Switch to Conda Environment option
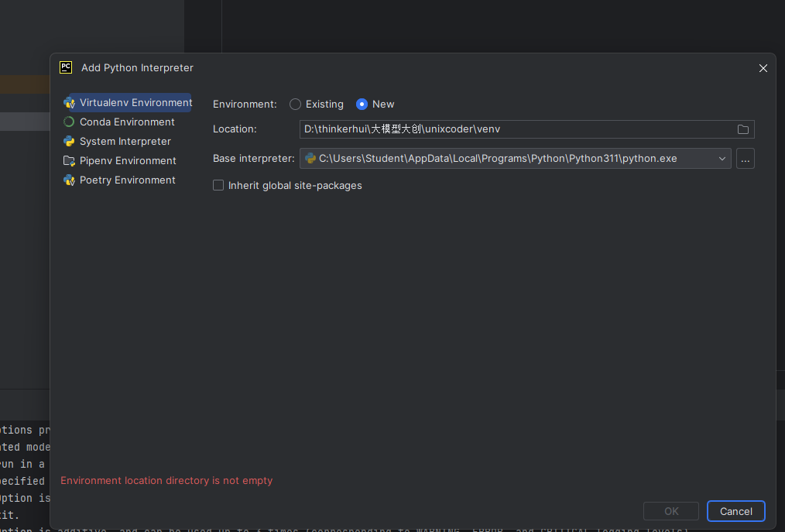This screenshot has height=532, width=785. (x=127, y=122)
